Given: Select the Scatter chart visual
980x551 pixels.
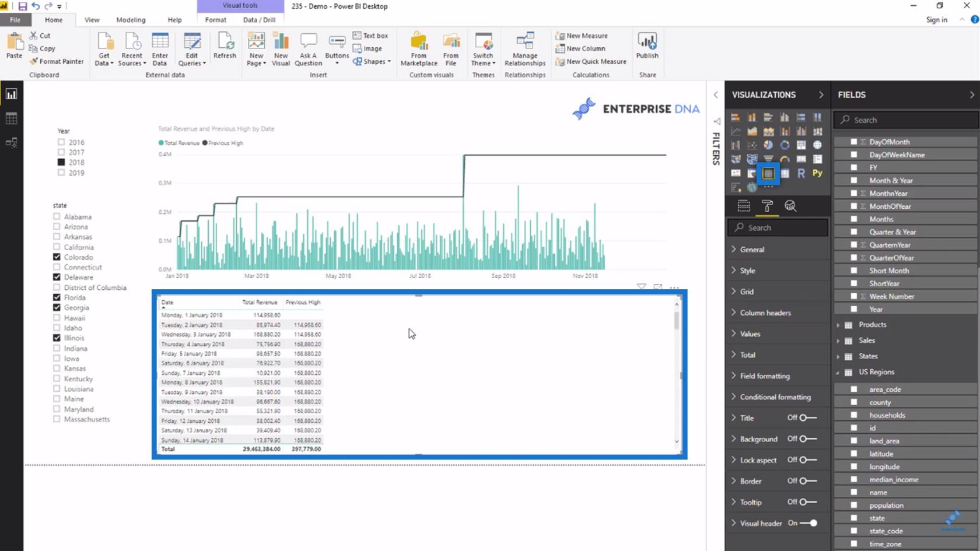Looking at the screenshot, I should point(752,145).
